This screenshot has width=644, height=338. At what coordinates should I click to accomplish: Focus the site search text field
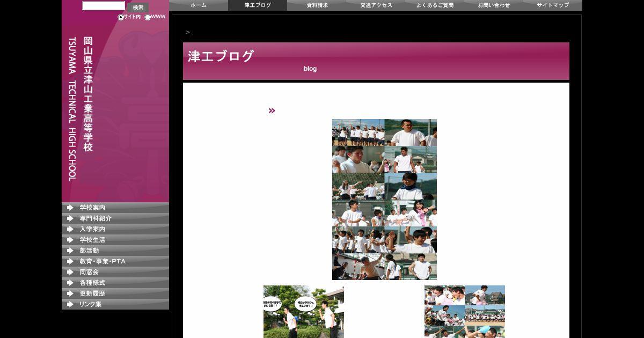(104, 6)
